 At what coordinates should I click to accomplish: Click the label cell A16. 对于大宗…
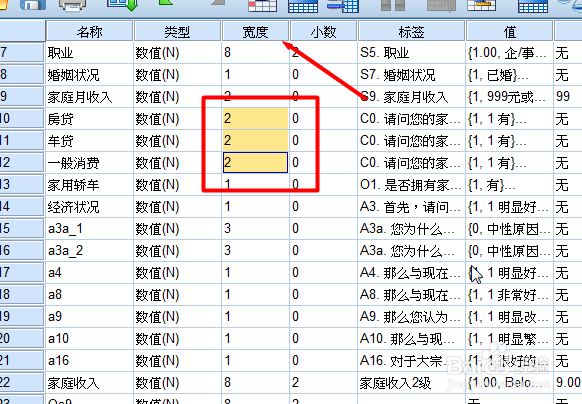point(411,360)
